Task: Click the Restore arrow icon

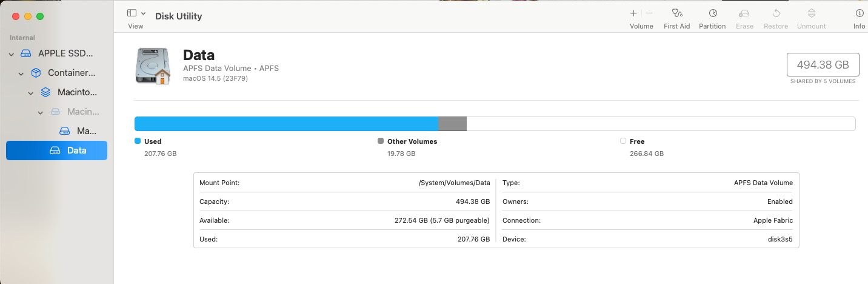Action: (x=776, y=13)
